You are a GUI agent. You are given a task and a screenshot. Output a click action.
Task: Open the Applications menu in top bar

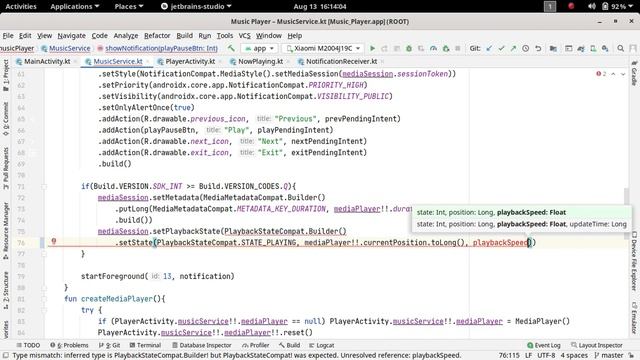[x=75, y=6]
